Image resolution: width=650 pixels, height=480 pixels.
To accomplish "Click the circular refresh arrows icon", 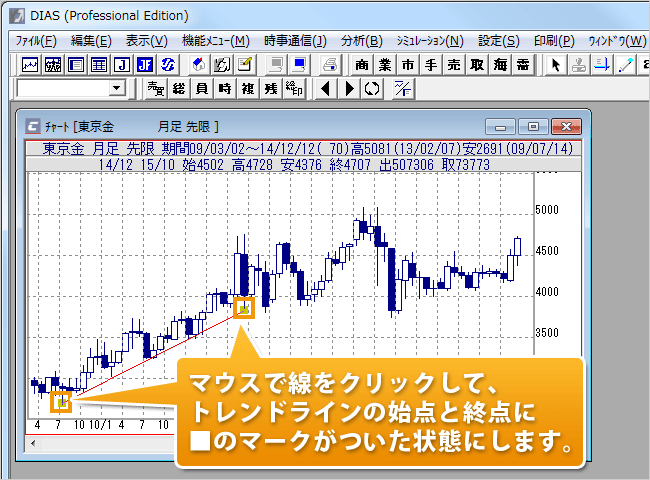I will pyautogui.click(x=372, y=89).
